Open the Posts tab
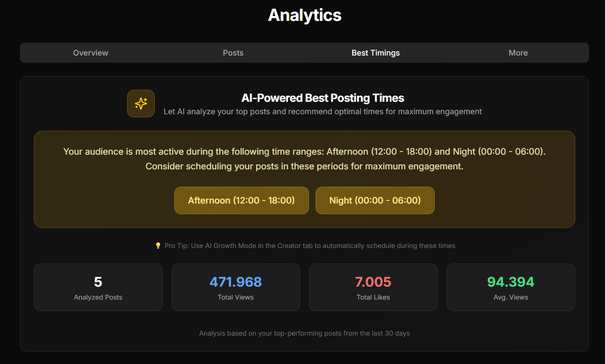Image resolution: width=605 pixels, height=364 pixels. 233,53
